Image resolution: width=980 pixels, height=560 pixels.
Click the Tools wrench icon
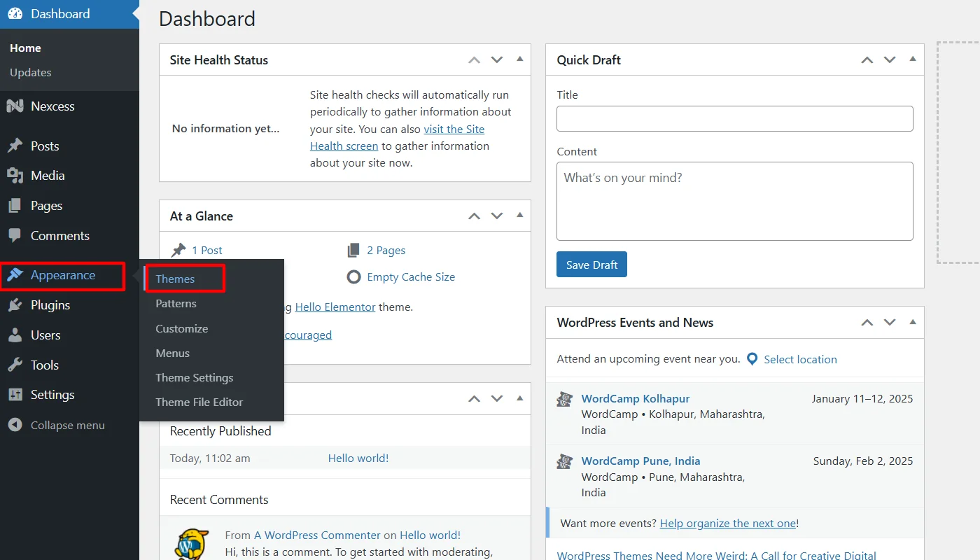[x=15, y=365]
